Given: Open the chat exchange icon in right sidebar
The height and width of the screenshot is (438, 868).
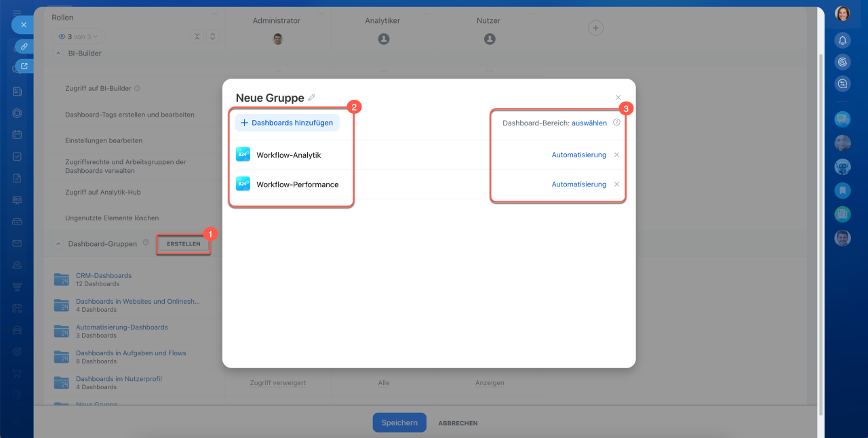Looking at the screenshot, I should (x=842, y=83).
